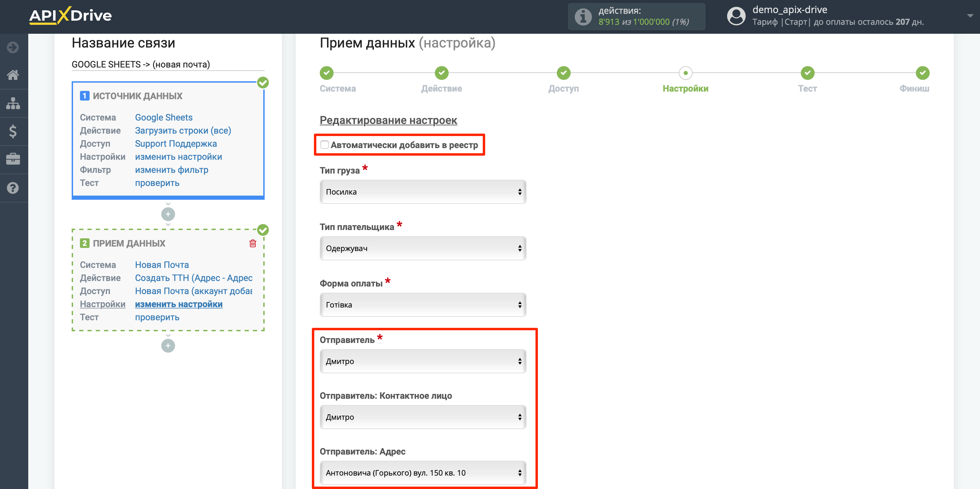Click the ApiX-Drive logo
This screenshot has width=980, height=489.
point(70,15)
